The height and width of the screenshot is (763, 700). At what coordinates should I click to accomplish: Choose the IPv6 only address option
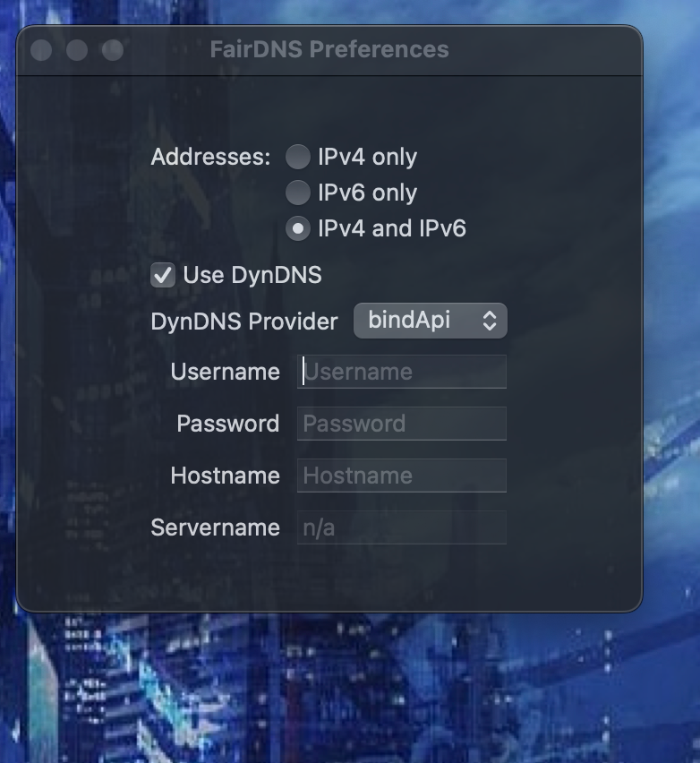click(x=297, y=193)
